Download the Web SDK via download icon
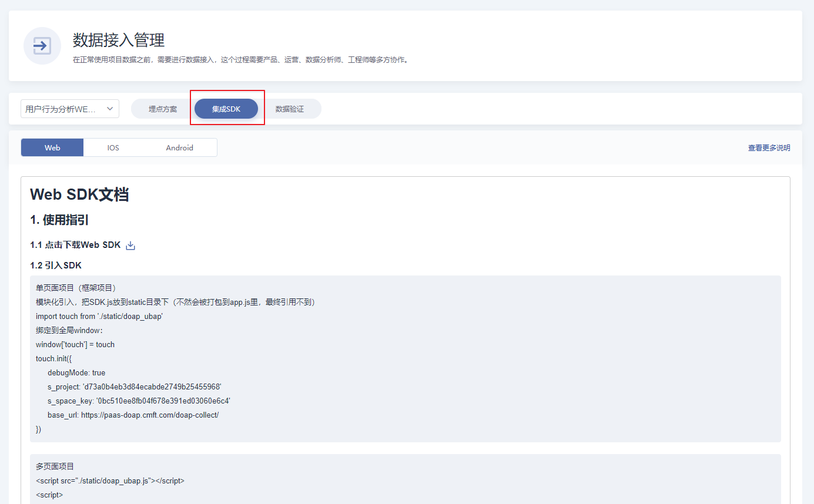 [130, 246]
